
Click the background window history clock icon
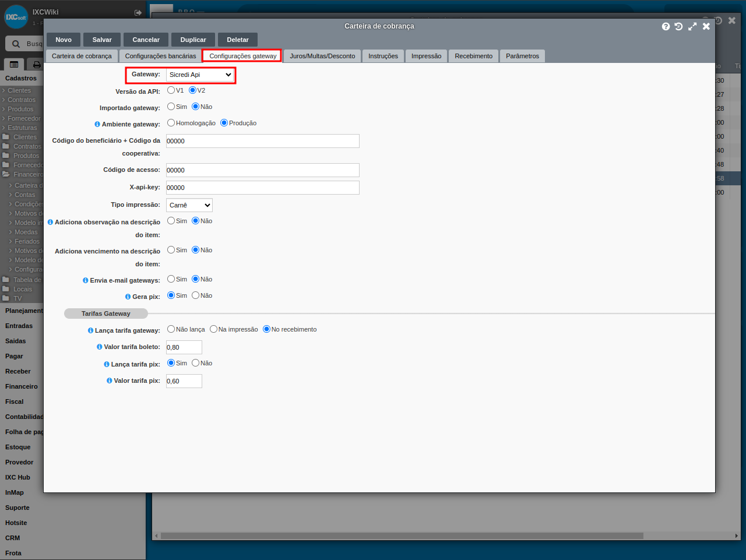click(719, 20)
